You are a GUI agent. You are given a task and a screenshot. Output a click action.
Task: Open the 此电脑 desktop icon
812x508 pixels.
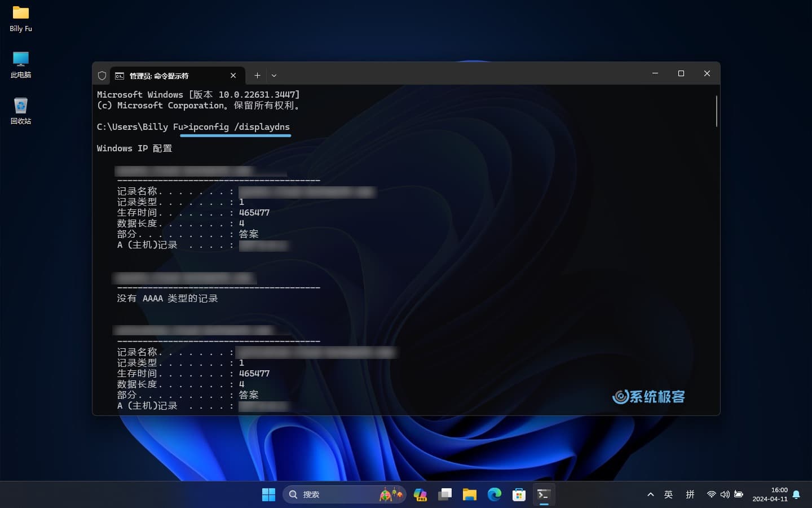(21, 65)
